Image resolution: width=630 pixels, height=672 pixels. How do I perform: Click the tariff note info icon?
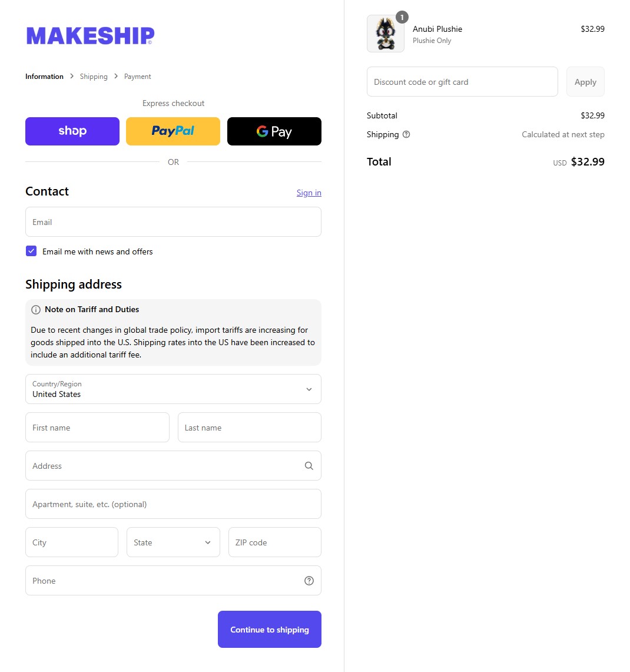[36, 310]
